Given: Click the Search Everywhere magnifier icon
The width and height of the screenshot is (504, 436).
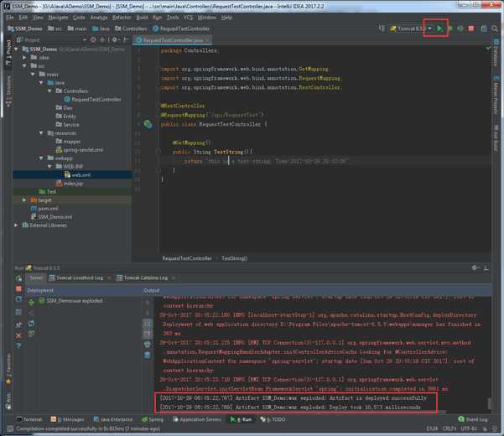Looking at the screenshot, I should pos(495,29).
